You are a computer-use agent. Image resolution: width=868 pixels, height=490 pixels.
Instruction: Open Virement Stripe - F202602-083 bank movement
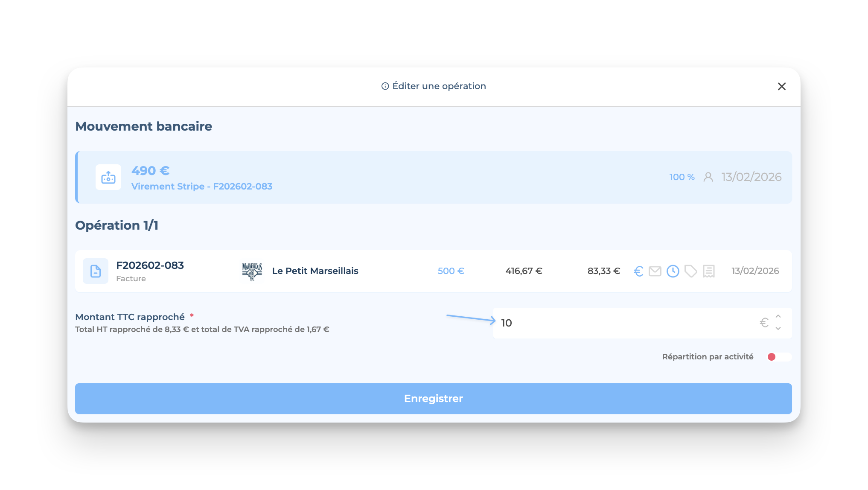201,187
